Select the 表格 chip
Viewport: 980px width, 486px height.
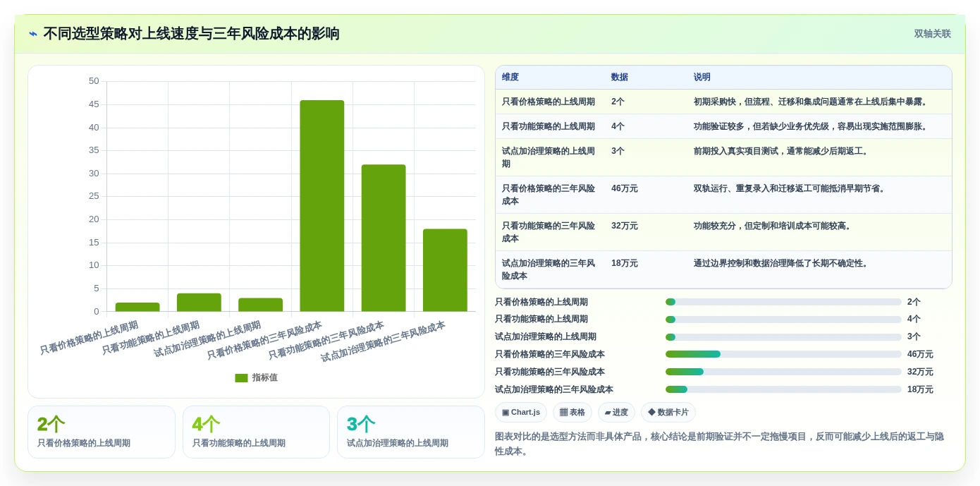[x=572, y=413]
